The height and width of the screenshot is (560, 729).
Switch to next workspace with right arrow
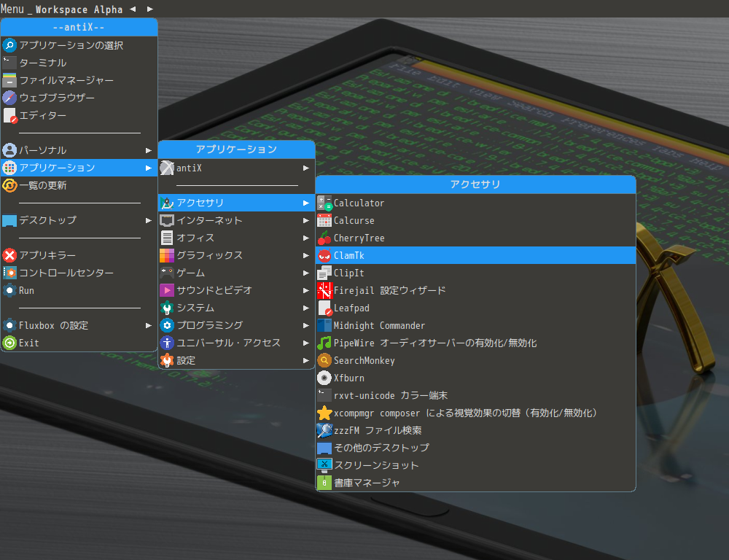149,9
